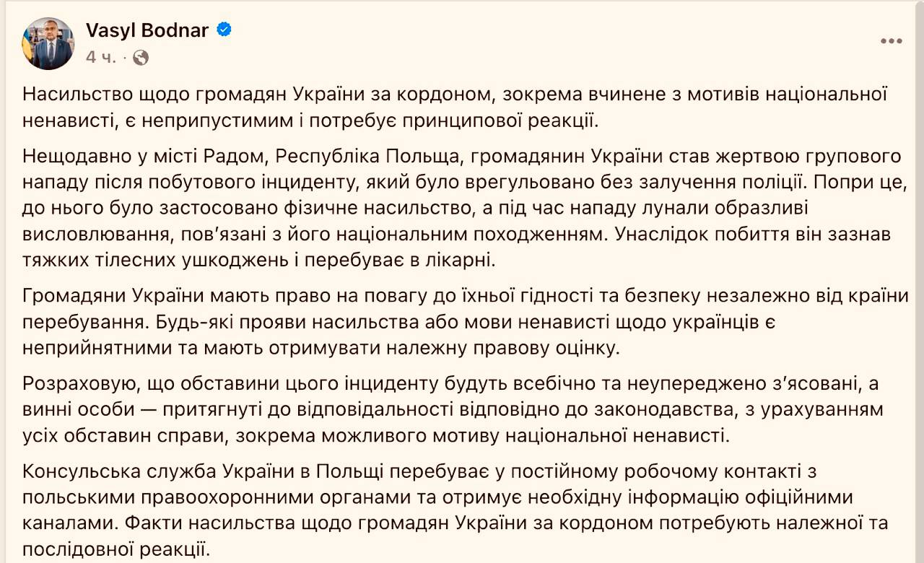Click the word "неприйнятними" in the text
Image resolution: width=924 pixels, height=563 pixels.
click(x=85, y=349)
